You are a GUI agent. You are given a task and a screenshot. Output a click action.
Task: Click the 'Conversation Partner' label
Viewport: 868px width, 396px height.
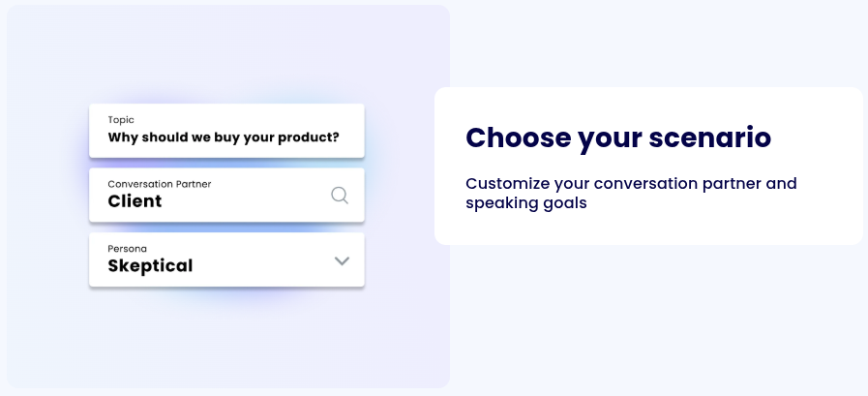(x=159, y=184)
